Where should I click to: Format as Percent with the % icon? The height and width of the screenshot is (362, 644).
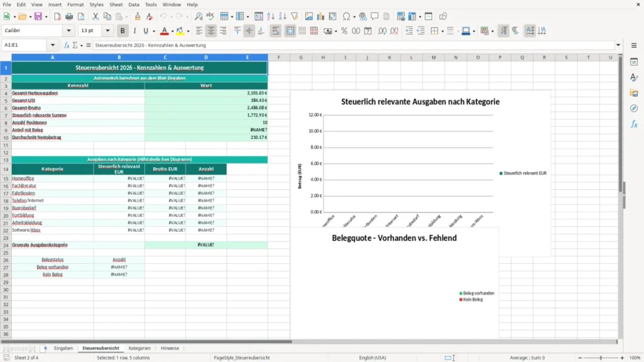point(344,31)
